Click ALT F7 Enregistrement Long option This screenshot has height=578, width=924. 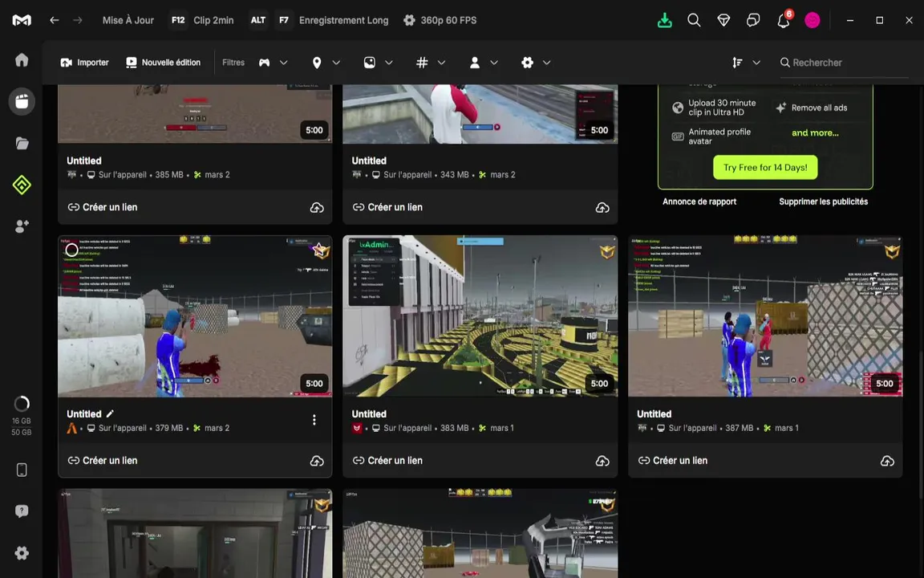click(x=318, y=20)
